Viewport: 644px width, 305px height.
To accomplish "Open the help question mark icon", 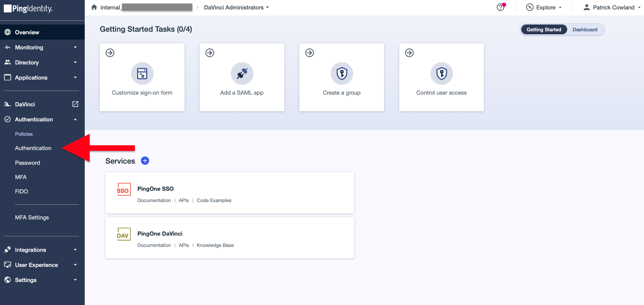I will [500, 7].
